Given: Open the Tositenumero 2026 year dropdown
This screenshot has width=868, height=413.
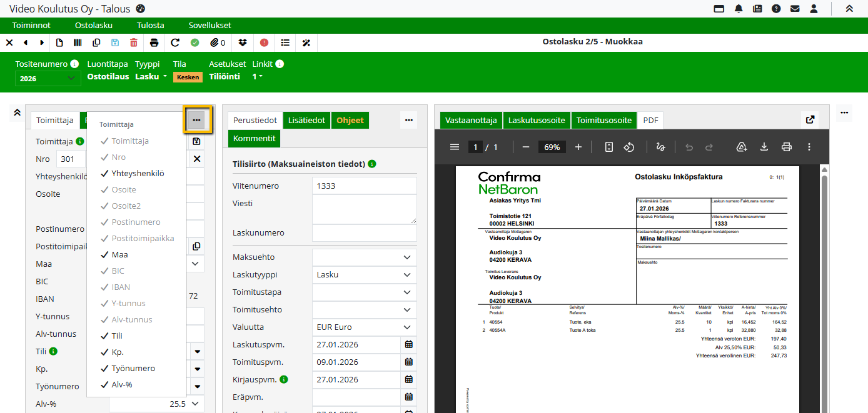Looking at the screenshot, I should pyautogui.click(x=48, y=78).
